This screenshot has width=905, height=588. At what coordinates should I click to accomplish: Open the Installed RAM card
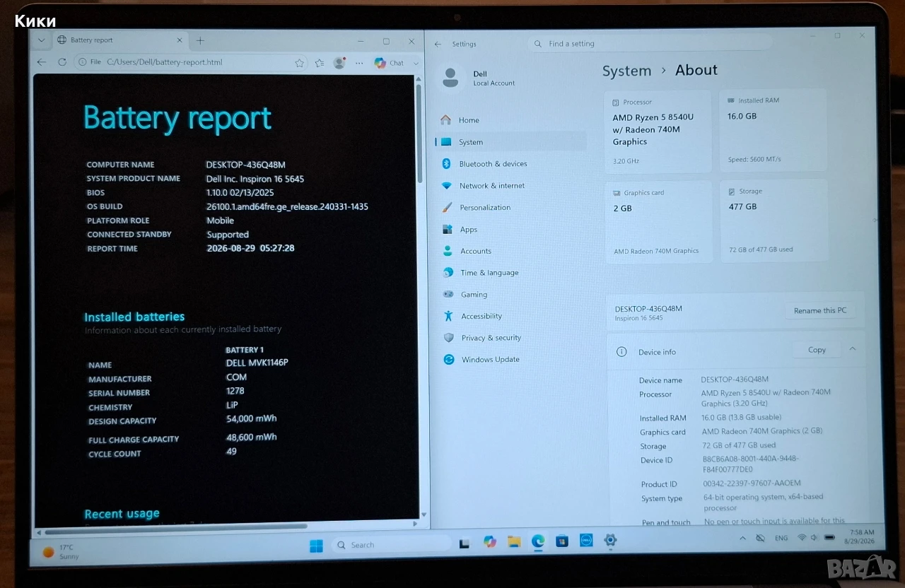(x=773, y=131)
